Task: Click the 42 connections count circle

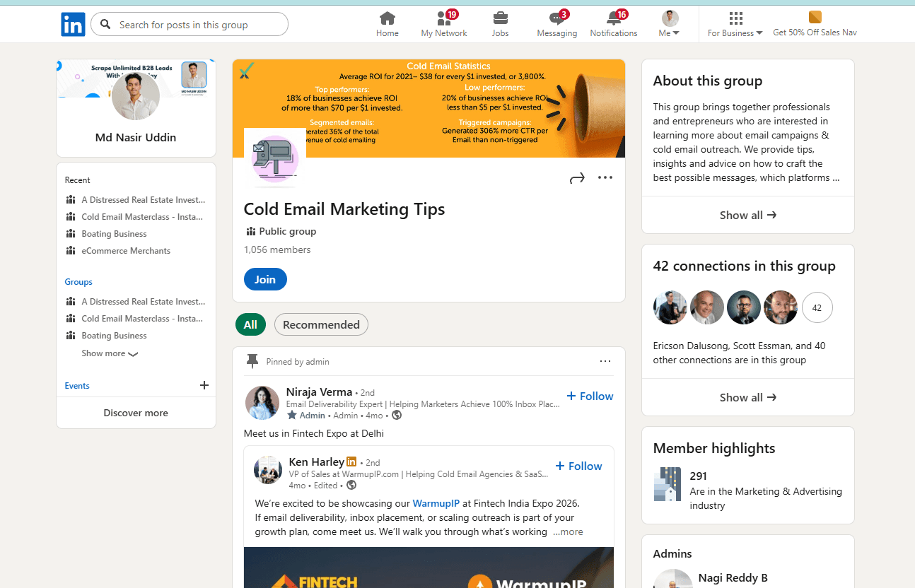Action: click(x=817, y=307)
